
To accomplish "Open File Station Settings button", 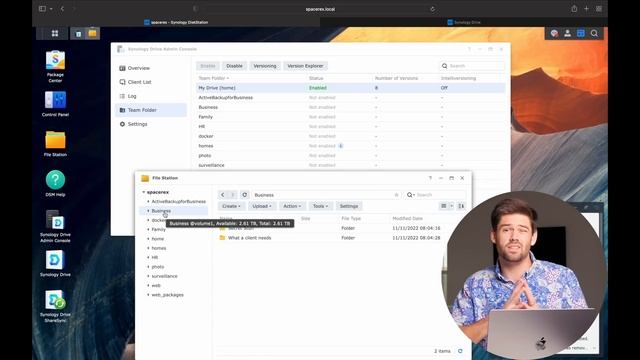I will pos(349,206).
